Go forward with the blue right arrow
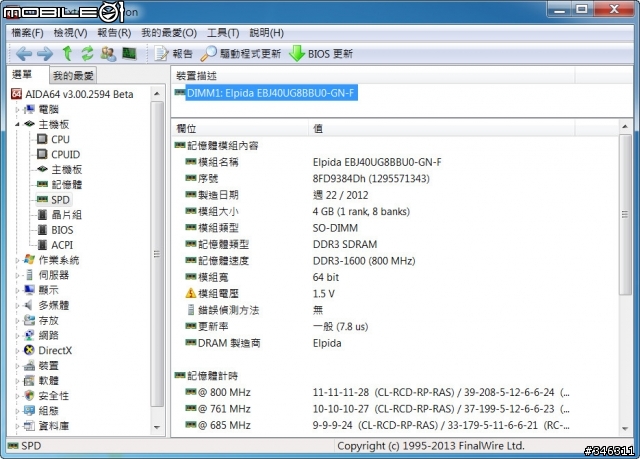 click(x=44, y=54)
